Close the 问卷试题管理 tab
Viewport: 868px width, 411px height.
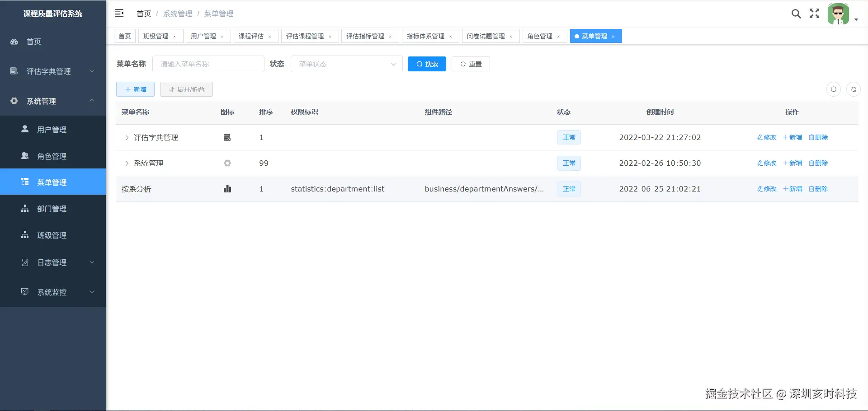(x=511, y=37)
